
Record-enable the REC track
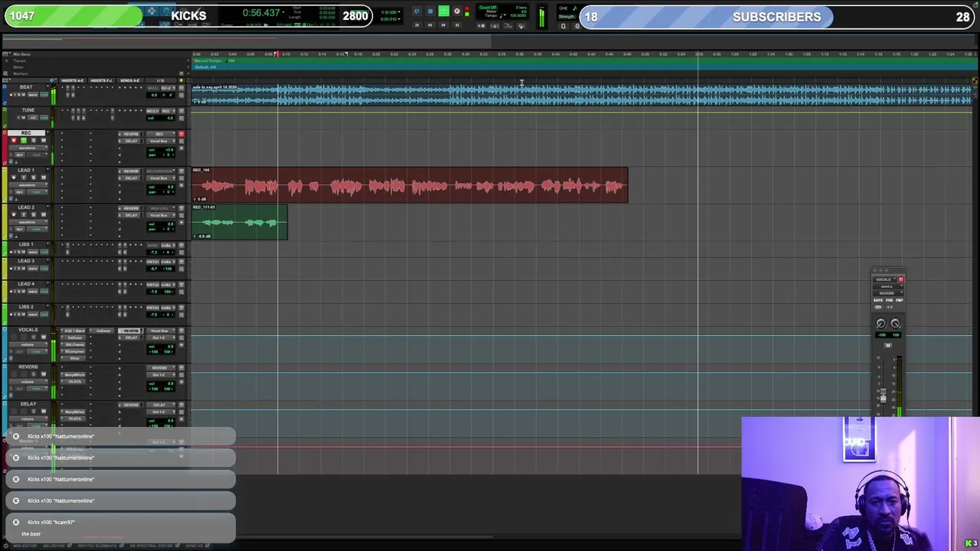click(14, 140)
